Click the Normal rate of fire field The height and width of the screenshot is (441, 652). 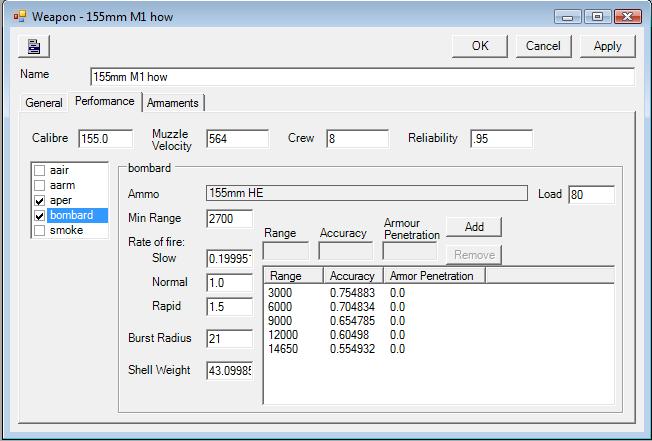(x=230, y=283)
